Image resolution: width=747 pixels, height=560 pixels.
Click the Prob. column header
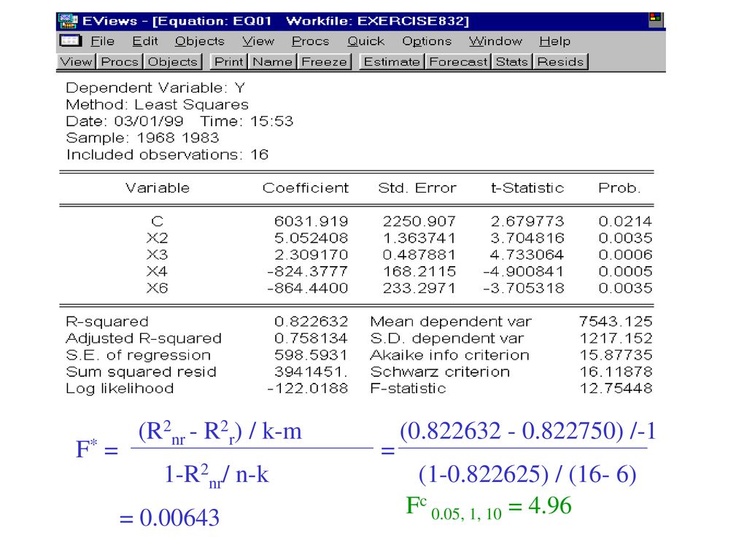(x=619, y=188)
